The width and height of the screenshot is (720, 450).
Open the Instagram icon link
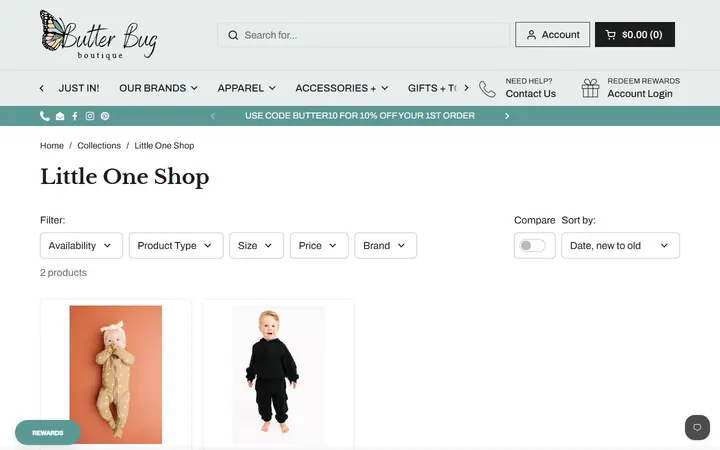click(90, 116)
